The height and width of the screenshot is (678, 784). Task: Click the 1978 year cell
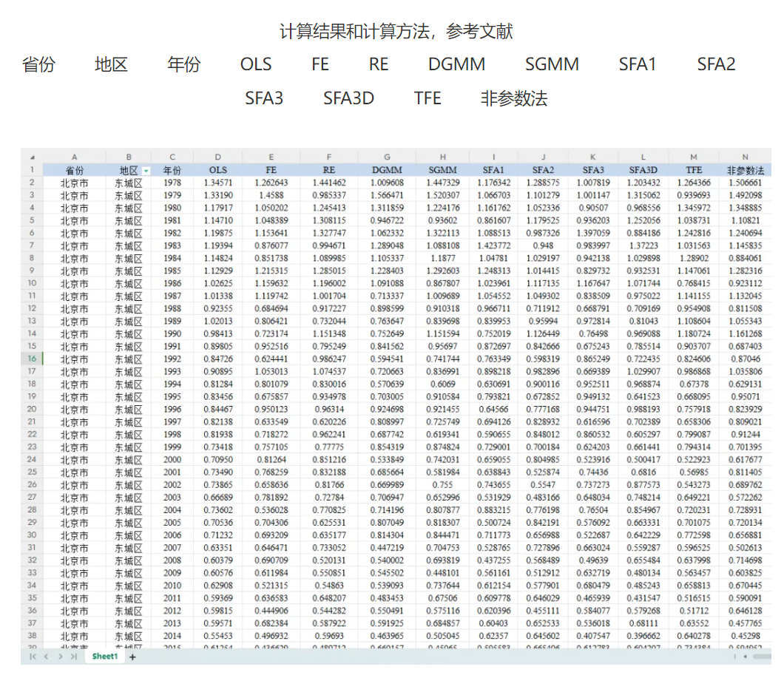point(172,183)
